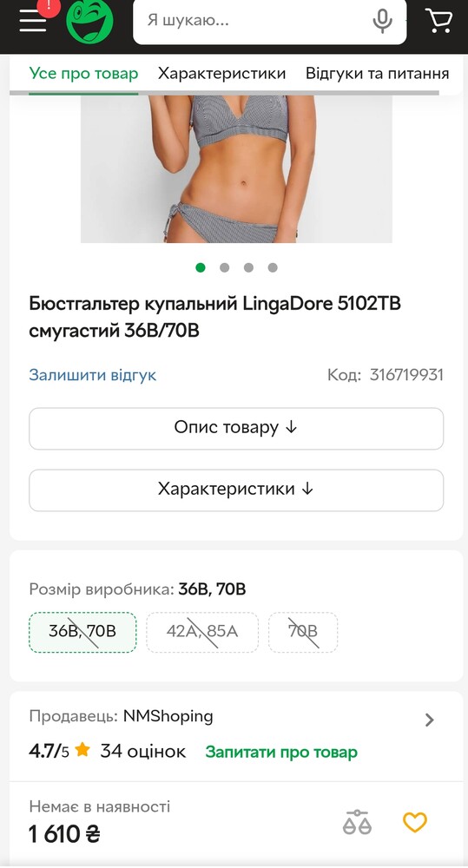Image resolution: width=468 pixels, height=868 pixels.
Task: Add product to comparison scales icon
Action: coord(357,822)
